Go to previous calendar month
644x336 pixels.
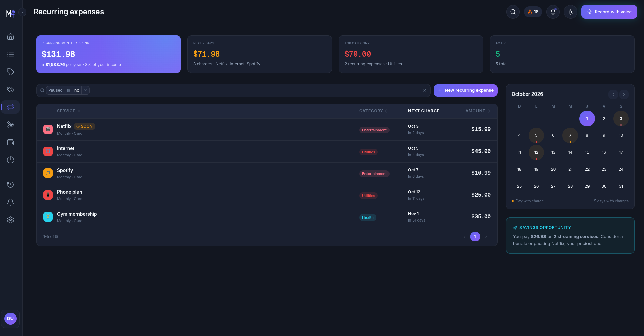point(613,94)
